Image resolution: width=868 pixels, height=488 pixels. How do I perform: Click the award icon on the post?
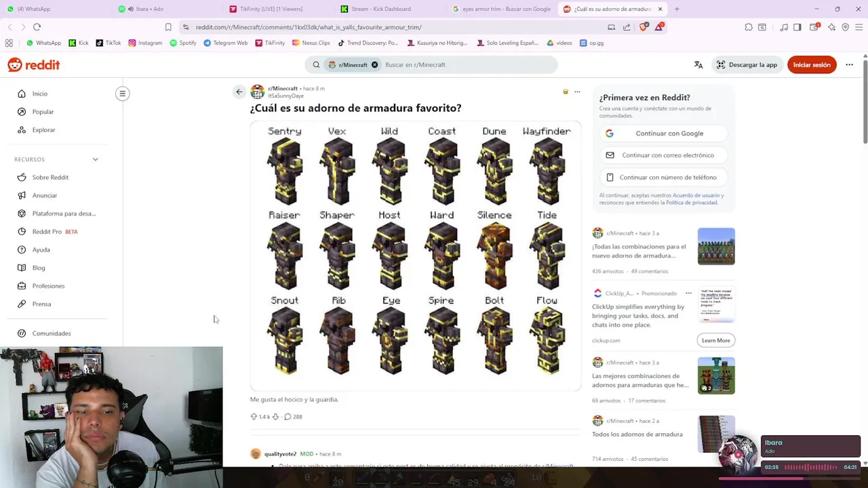click(x=566, y=91)
